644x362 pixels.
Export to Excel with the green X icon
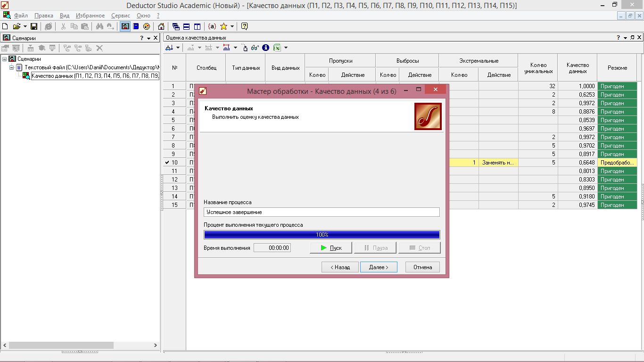click(277, 48)
